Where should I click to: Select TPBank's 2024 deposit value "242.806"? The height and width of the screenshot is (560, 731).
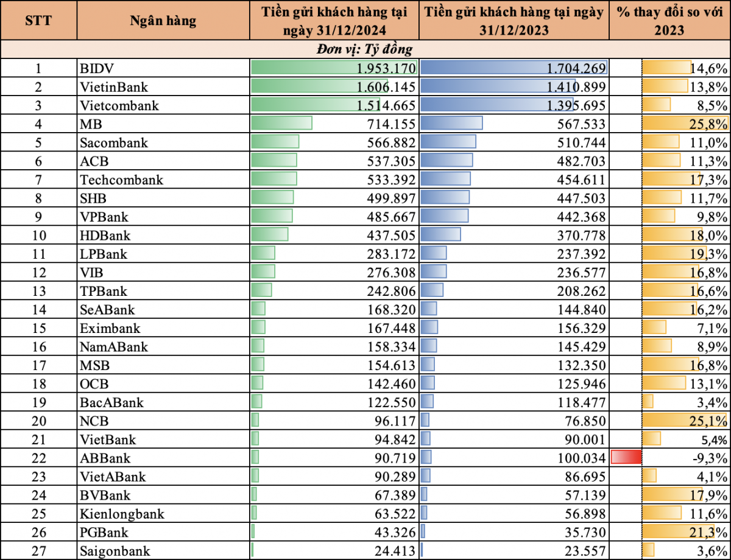click(x=392, y=291)
